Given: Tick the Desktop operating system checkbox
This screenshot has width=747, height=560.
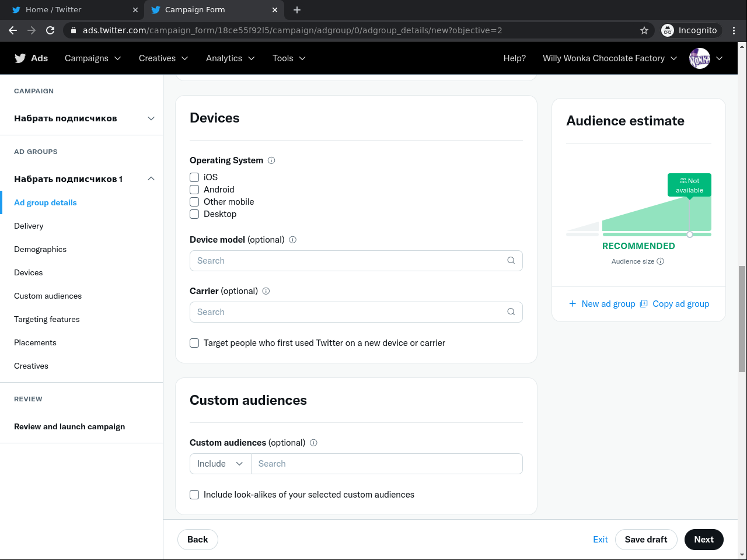Looking at the screenshot, I should (194, 214).
